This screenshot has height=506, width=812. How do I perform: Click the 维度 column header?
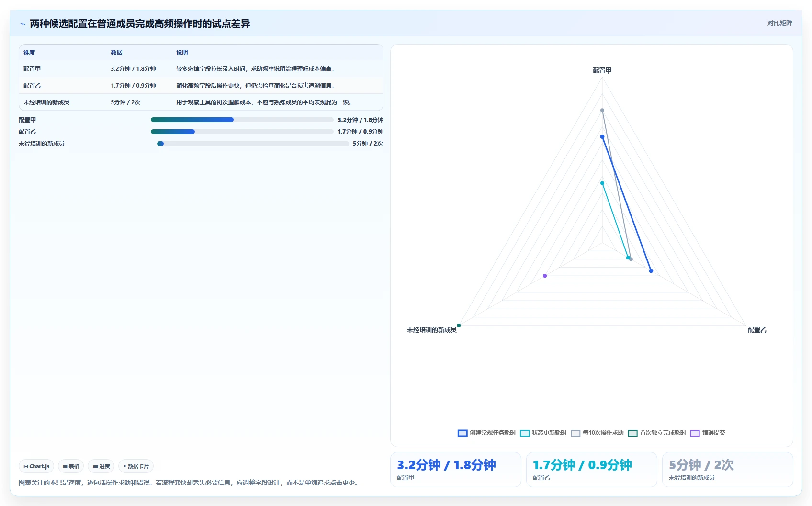[29, 53]
